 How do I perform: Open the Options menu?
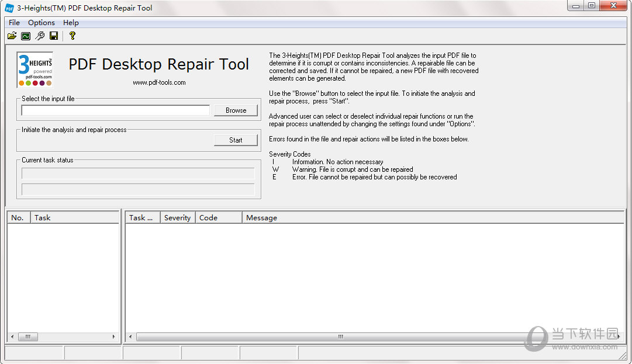pos(42,23)
